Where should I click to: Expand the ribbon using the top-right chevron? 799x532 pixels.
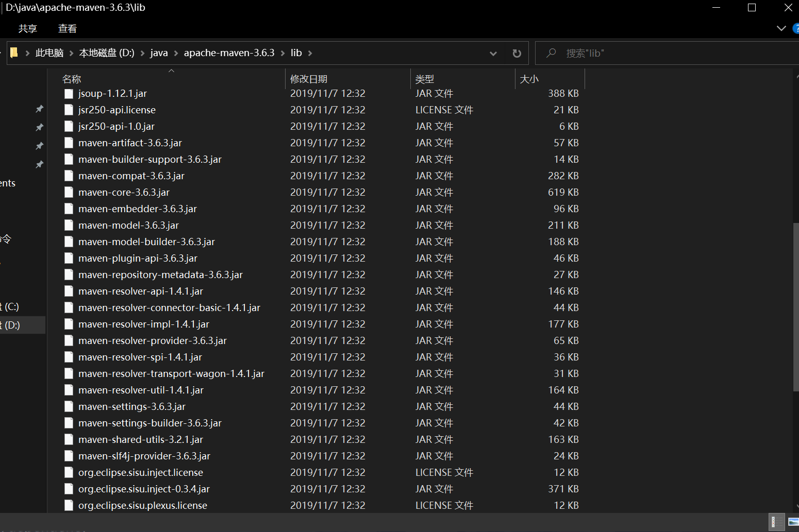click(781, 28)
